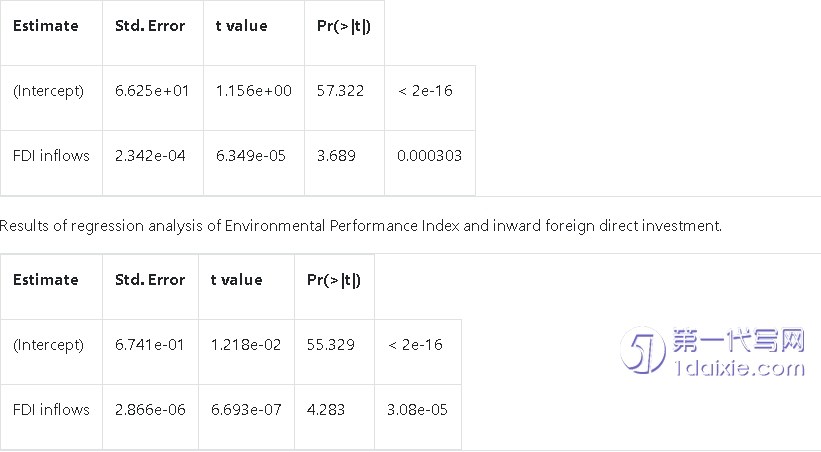The image size is (821, 452).
Task: Select Pr(>|t|) header in first table
Action: (343, 26)
